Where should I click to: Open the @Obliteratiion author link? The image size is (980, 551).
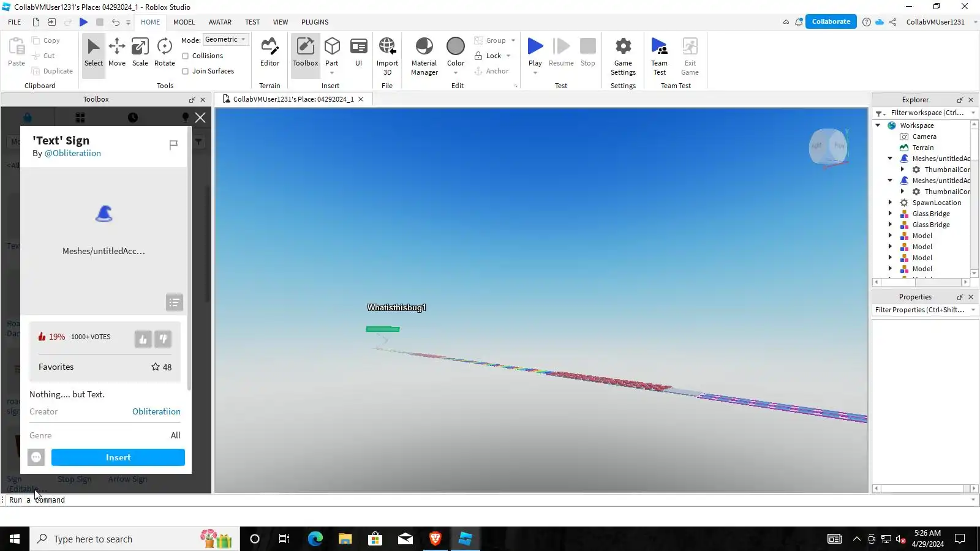click(x=73, y=153)
